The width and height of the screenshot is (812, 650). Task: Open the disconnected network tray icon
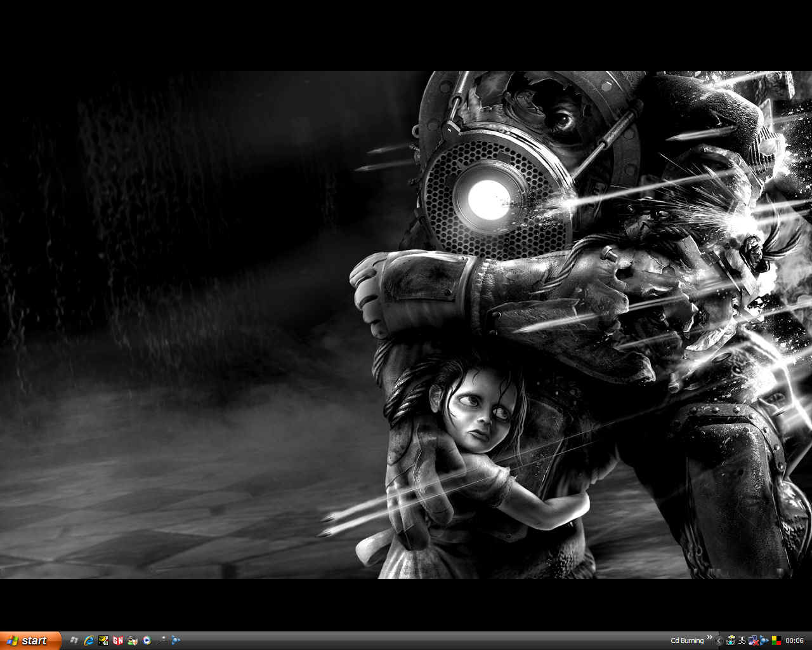(x=753, y=640)
